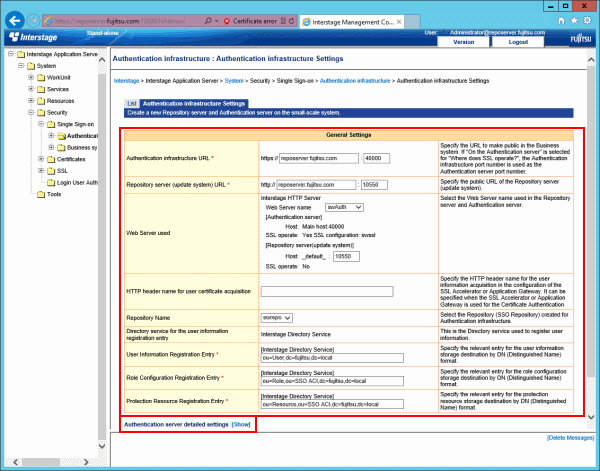This screenshot has height=471, width=600.
Task: Select the Interstage Management Console browser tab
Action: coord(352,22)
